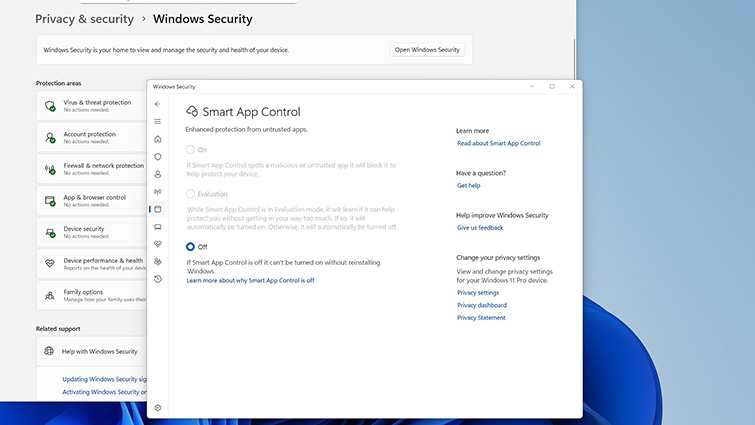Go back using the sidebar back arrow
755x425 pixels.
click(157, 104)
